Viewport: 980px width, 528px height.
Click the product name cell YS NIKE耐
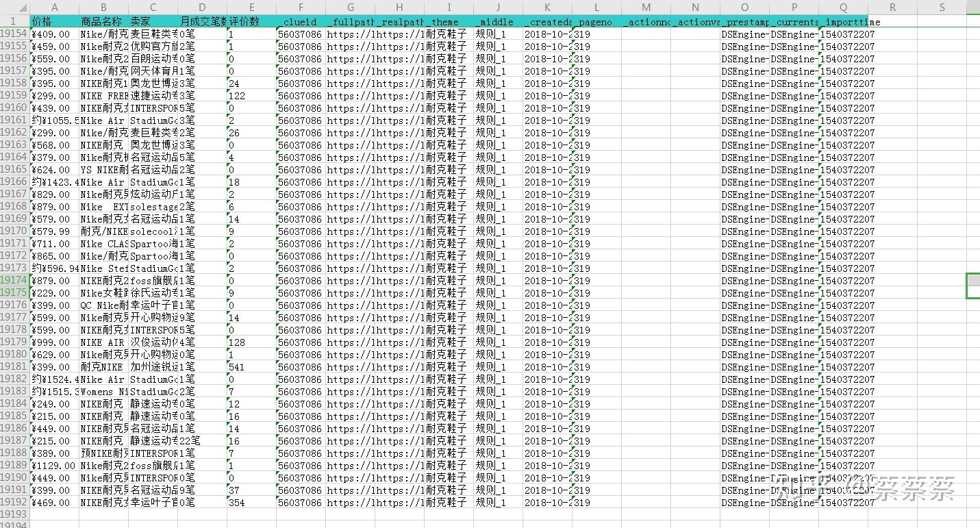(104, 170)
